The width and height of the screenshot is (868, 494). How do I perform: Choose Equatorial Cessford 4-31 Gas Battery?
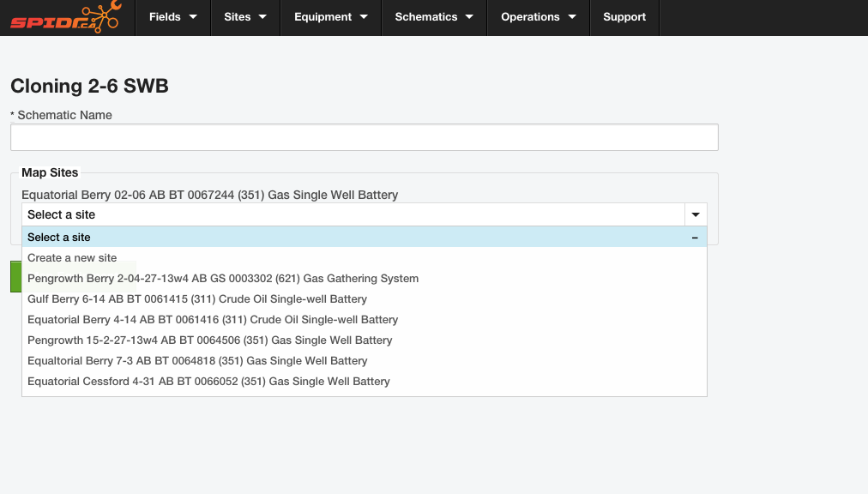point(208,382)
